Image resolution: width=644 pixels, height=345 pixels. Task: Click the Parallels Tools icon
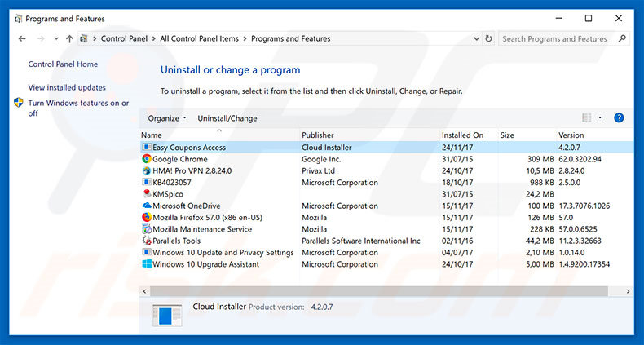147,241
